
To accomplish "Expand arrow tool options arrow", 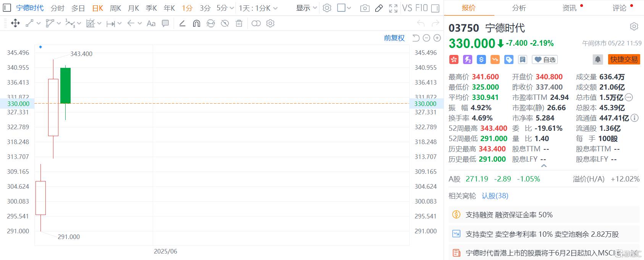I will 140,24.
